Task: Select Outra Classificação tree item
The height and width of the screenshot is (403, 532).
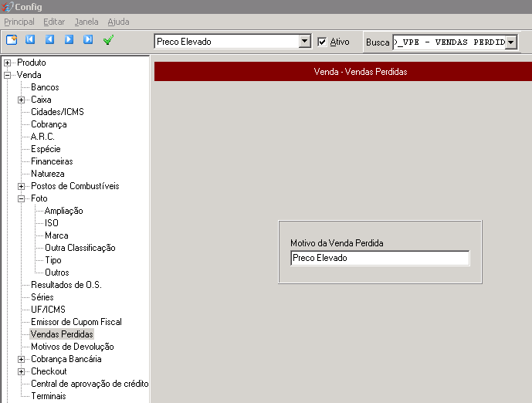Action: (80, 248)
